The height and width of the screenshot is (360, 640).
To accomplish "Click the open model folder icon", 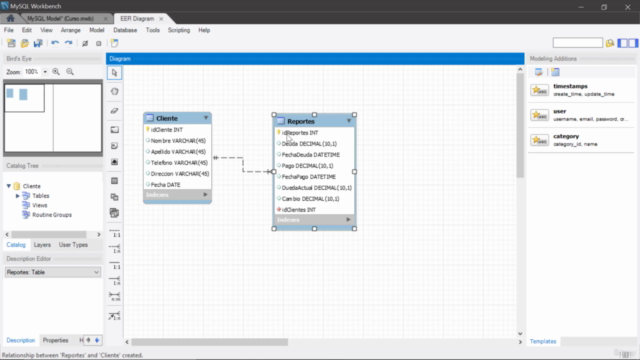I will pyautogui.click(x=25, y=43).
